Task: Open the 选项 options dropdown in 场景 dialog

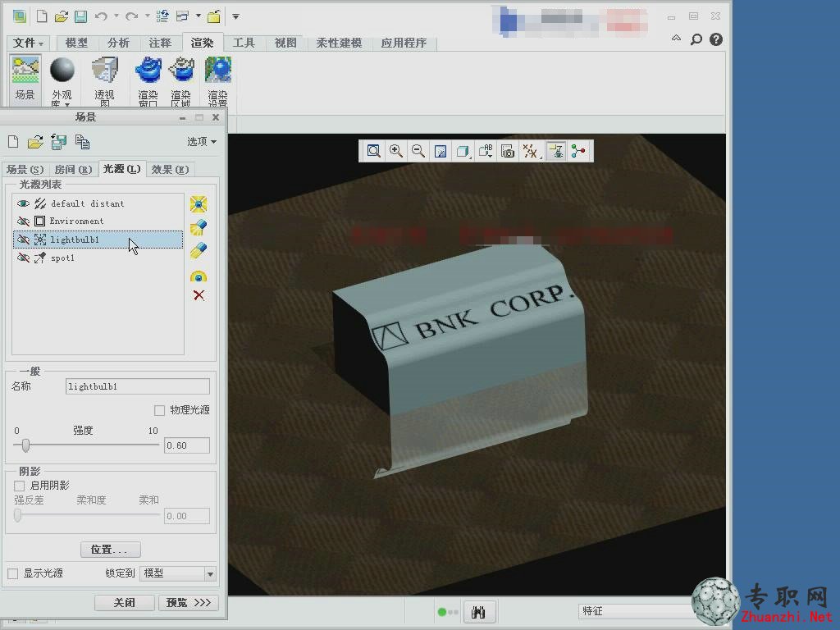Action: (202, 141)
